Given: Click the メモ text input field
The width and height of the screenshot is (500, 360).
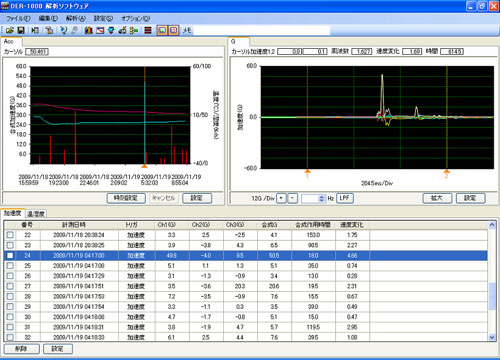Looking at the screenshot, I should 261,31.
